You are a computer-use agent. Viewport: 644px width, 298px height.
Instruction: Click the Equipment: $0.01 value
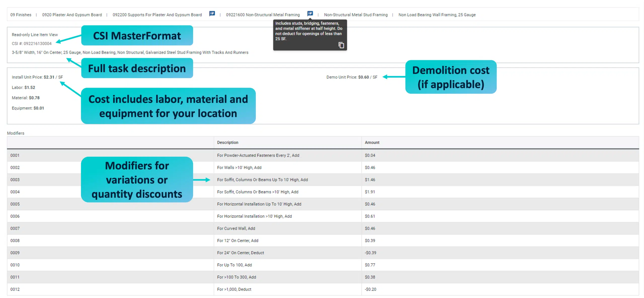[x=28, y=108]
